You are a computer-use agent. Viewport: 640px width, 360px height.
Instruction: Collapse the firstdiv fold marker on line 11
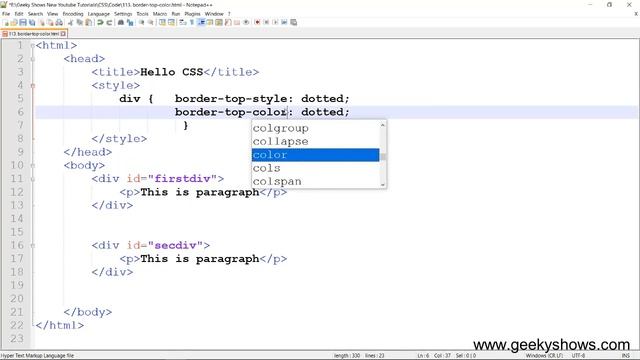coord(33,179)
